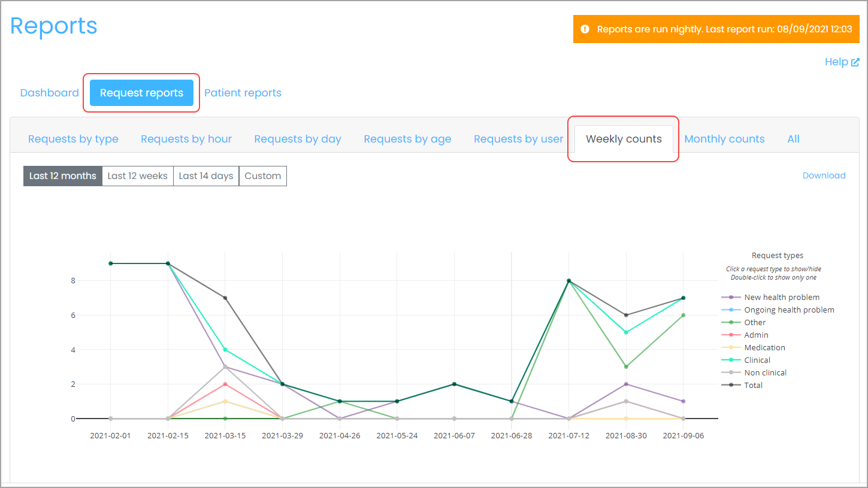Switch to Monthly counts tab
868x488 pixels.
[724, 139]
